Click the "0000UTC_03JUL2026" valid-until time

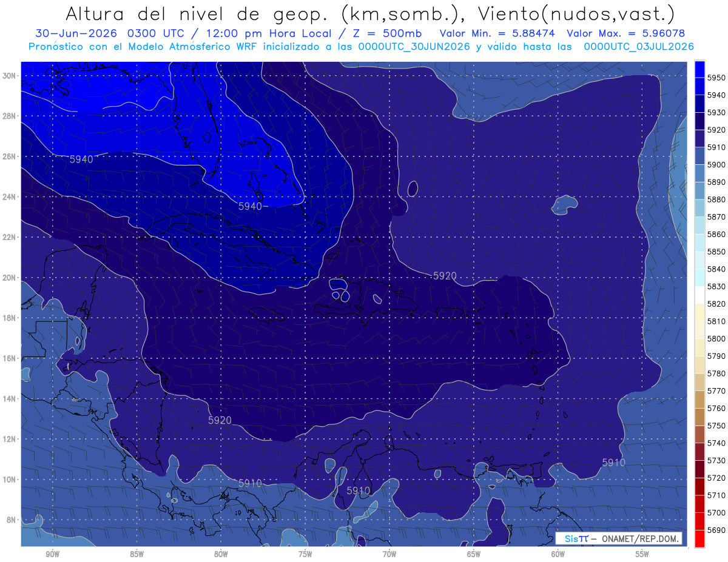638,46
